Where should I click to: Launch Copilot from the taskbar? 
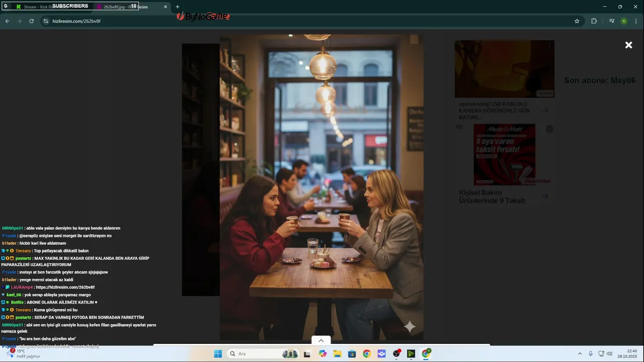tap(323, 354)
